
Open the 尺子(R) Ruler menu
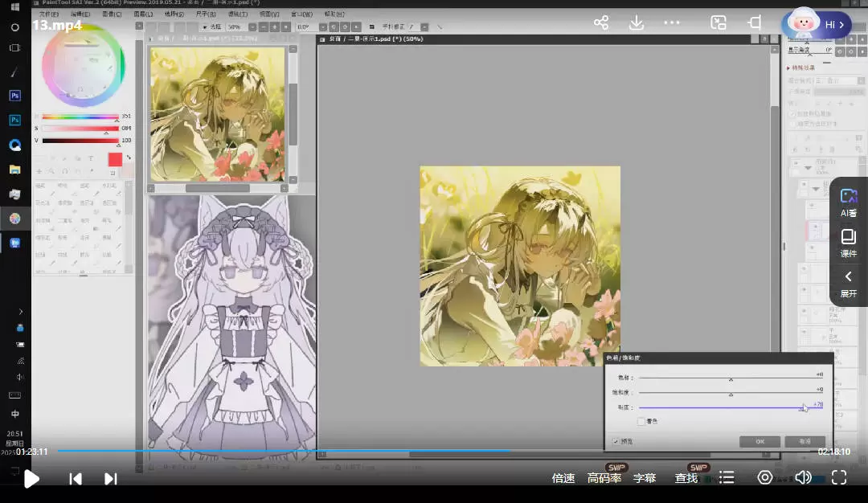point(206,14)
